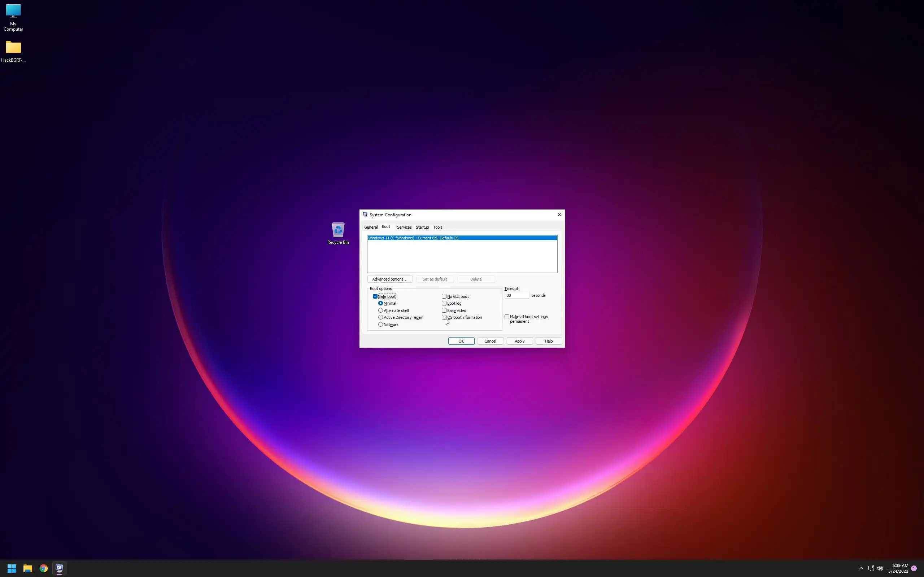Click the Recycle Bin icon
The image size is (924, 577).
[x=338, y=233]
